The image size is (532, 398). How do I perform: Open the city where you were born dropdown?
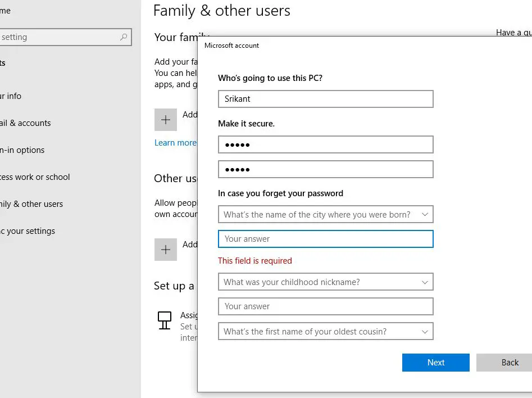point(326,214)
